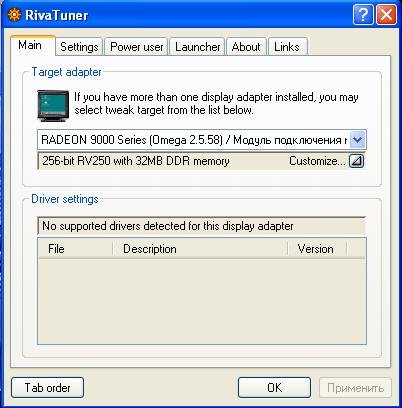Open the Power user tab
Screen dimensions: 402x408
pyautogui.click(x=137, y=47)
